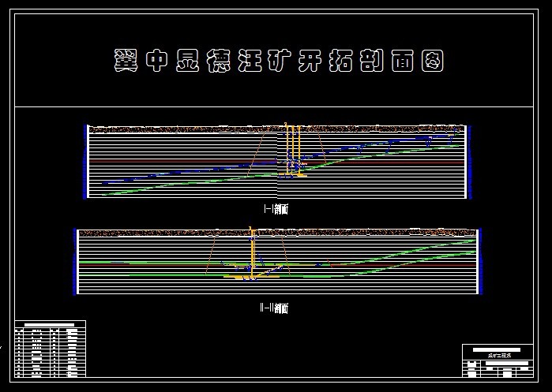Select the Ⅱ-Ⅱ剖面 section label
The width and height of the screenshot is (552, 392).
[274, 308]
